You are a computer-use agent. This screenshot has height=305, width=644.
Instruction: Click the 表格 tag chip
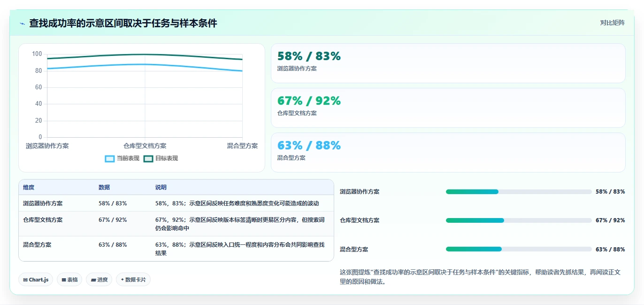pyautogui.click(x=69, y=280)
